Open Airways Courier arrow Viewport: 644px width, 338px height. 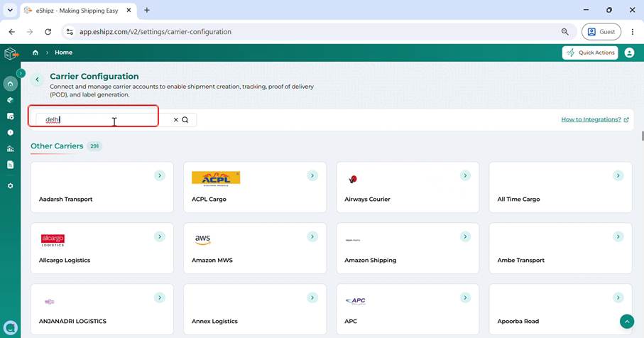465,175
